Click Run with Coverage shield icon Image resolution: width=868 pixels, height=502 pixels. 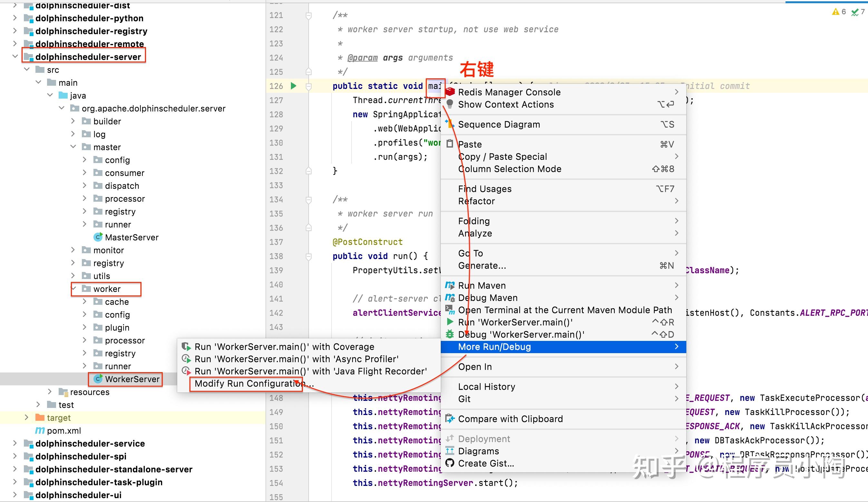186,347
